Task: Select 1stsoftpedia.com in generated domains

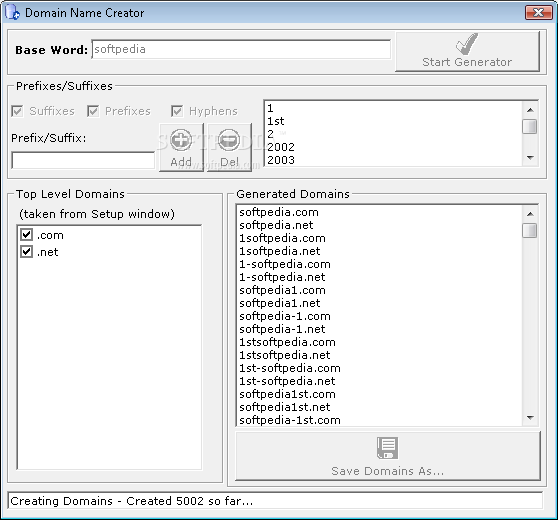Action: (x=380, y=342)
